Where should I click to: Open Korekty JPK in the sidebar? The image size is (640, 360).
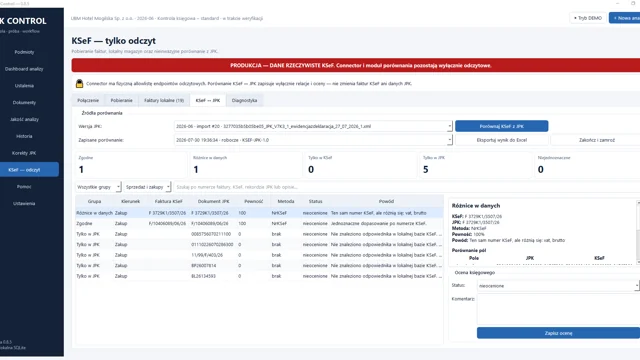(24, 153)
